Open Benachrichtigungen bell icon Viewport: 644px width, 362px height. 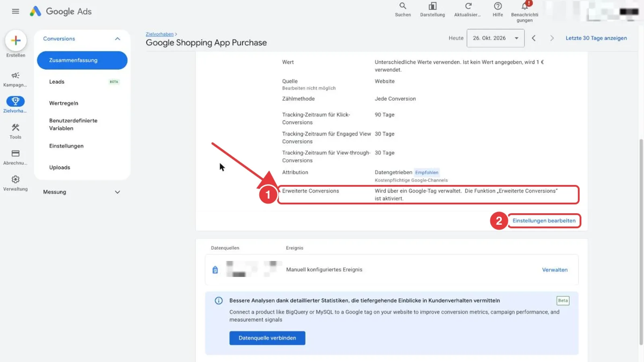click(525, 6)
